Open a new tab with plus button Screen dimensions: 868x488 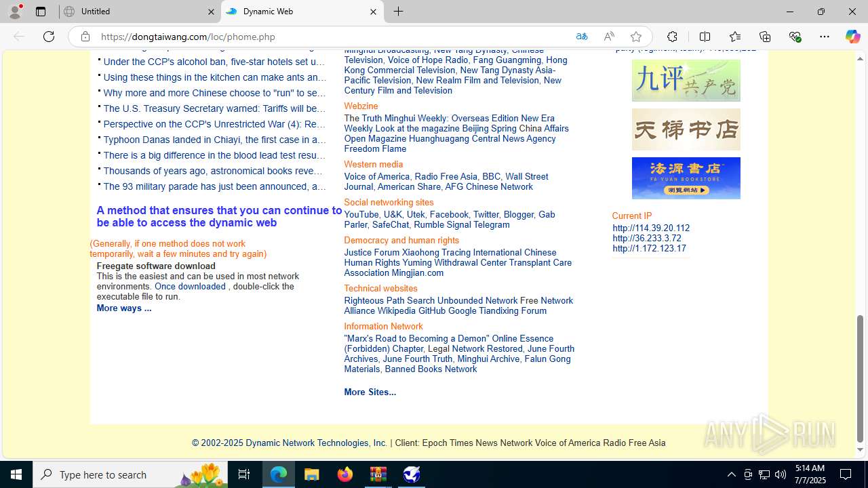coord(399,12)
